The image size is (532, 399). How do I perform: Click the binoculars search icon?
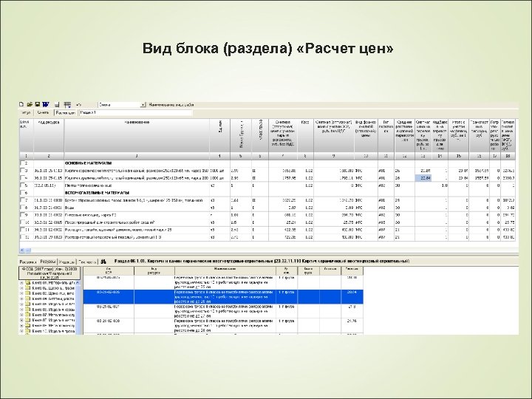pos(104,262)
